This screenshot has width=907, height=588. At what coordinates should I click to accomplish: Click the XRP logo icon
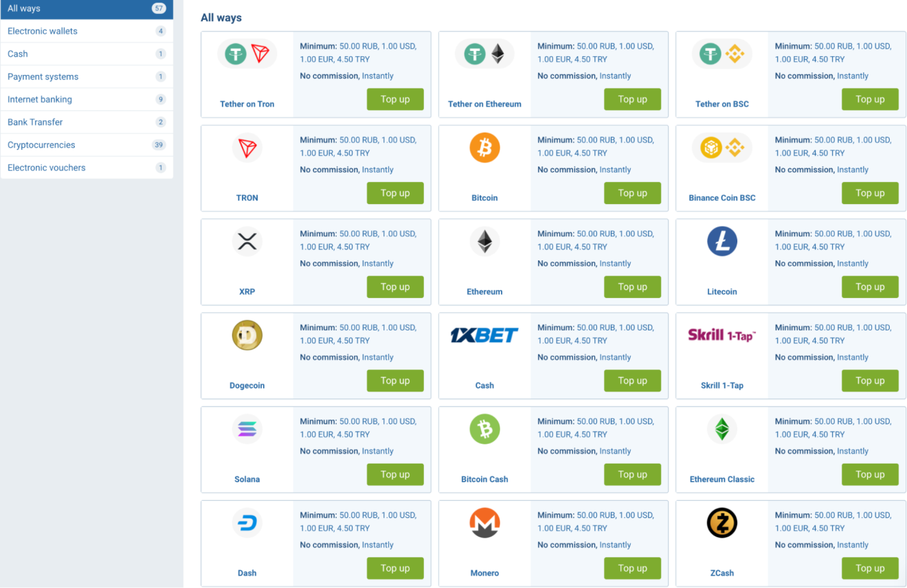pyautogui.click(x=247, y=242)
